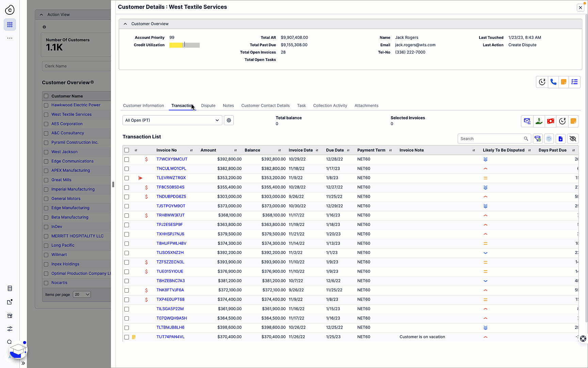Image resolution: width=588 pixels, height=368 pixels.
Task: Open the checklist task icon near Customer Overview
Action: pyautogui.click(x=574, y=82)
